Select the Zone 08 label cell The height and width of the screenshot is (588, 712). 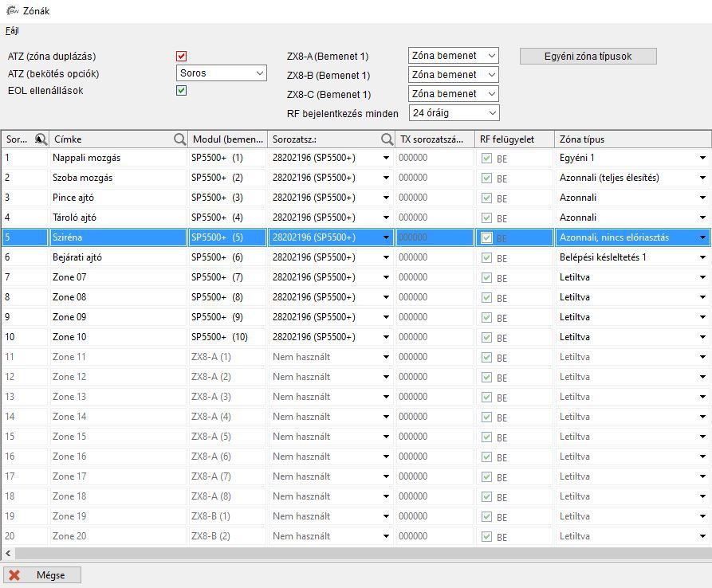pos(118,297)
